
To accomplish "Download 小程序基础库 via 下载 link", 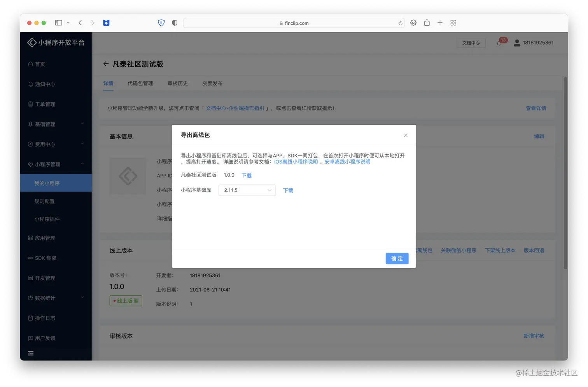I will coord(288,190).
